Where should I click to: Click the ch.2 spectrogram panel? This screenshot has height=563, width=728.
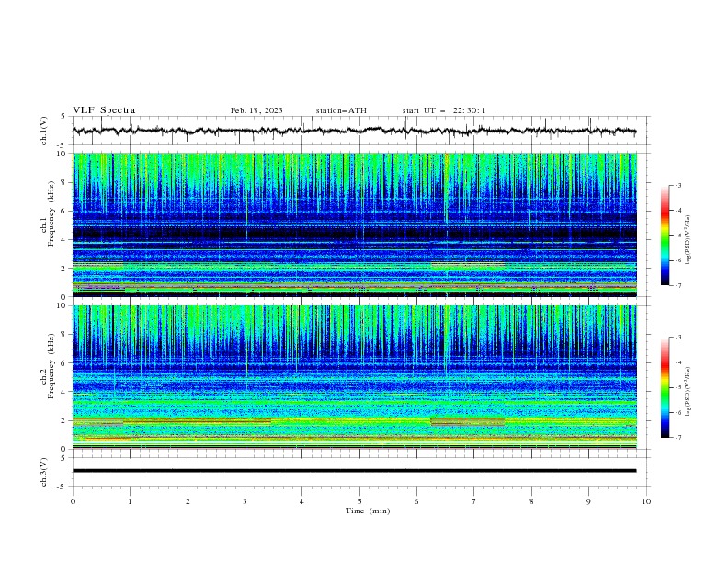(355, 377)
